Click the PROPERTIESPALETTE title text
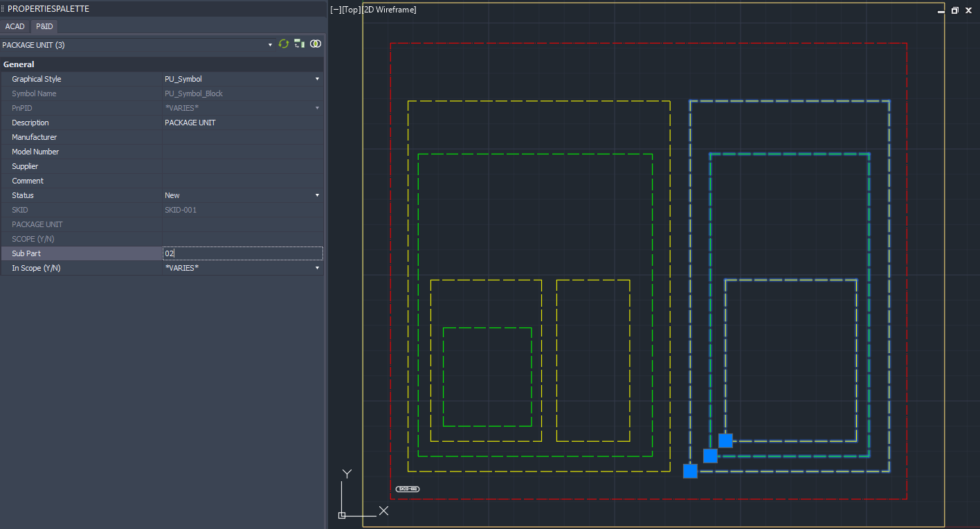 (48, 9)
